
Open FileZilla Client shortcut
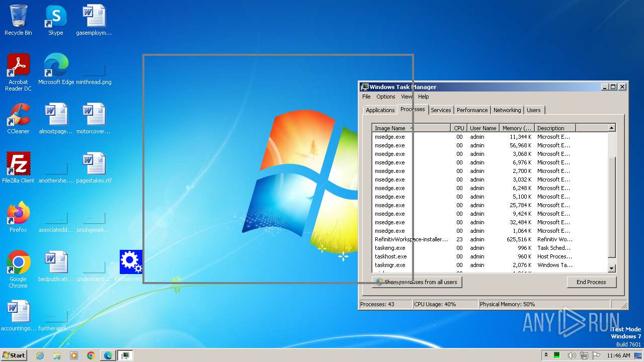[x=18, y=168]
